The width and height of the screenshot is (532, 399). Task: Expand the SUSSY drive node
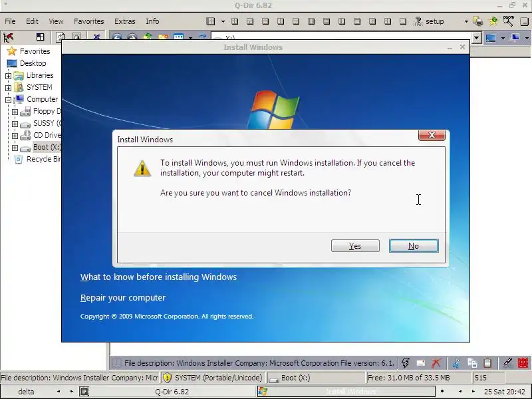(x=15, y=124)
